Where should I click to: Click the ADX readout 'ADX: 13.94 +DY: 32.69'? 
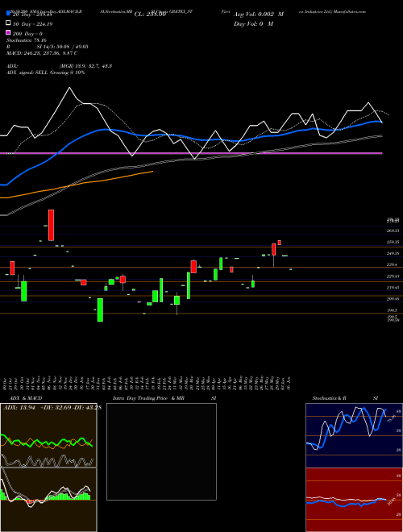[x=52, y=408]
